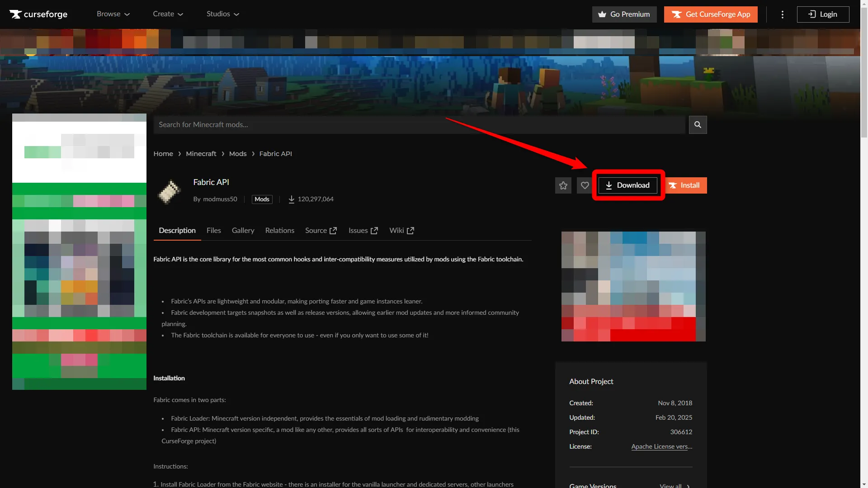Click the left sidebar advertisement banner

(79, 251)
